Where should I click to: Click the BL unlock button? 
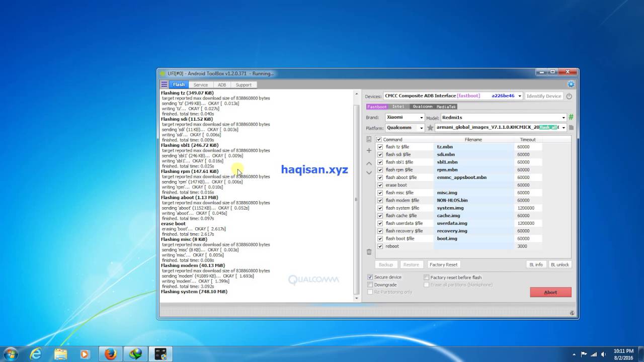click(x=559, y=264)
